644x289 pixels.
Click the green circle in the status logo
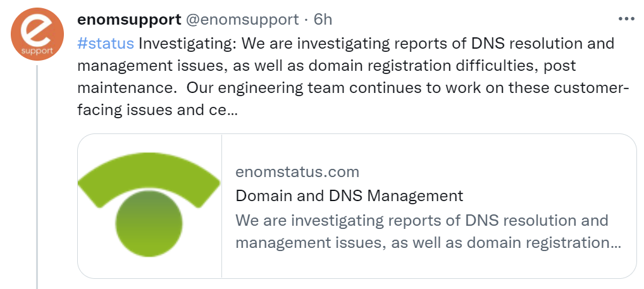(x=149, y=223)
